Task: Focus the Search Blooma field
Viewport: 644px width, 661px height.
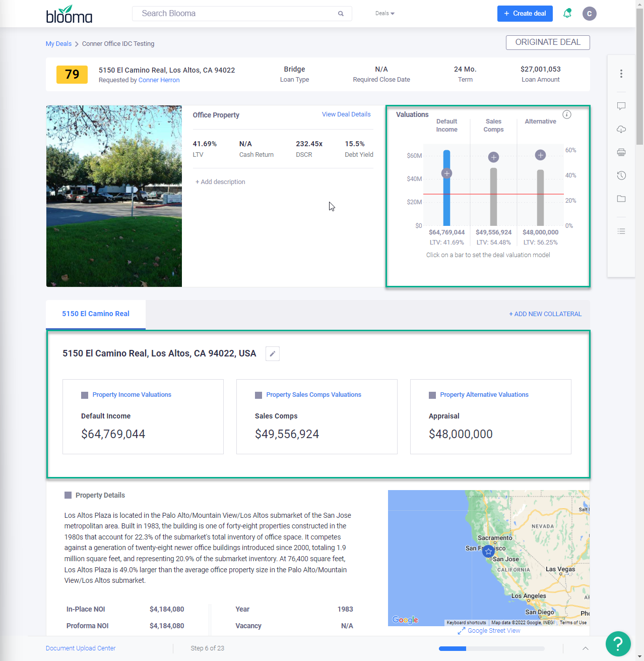Action: point(237,14)
